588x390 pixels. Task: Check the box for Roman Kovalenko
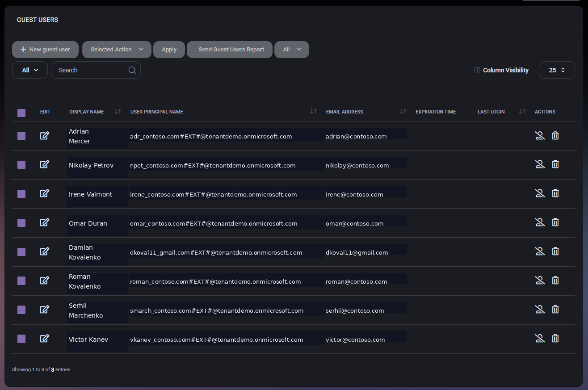click(21, 281)
